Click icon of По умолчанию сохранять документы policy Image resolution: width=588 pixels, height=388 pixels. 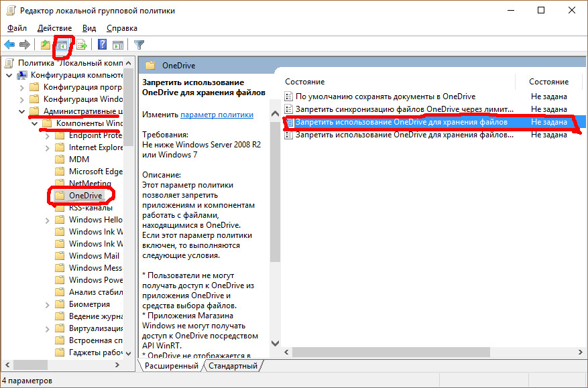tap(288, 96)
